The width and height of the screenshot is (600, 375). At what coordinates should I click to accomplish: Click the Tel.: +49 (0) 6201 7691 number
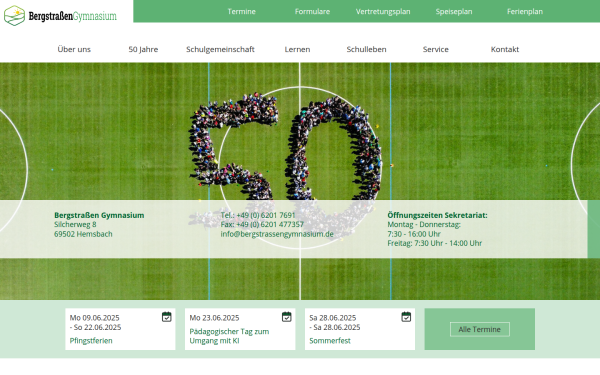click(258, 215)
